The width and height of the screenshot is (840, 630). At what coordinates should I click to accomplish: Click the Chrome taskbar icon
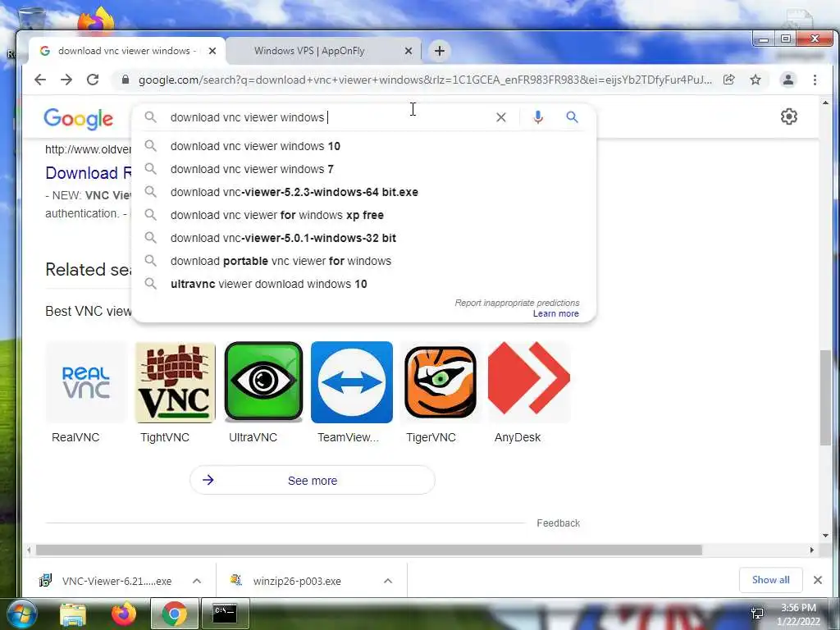pyautogui.click(x=174, y=614)
